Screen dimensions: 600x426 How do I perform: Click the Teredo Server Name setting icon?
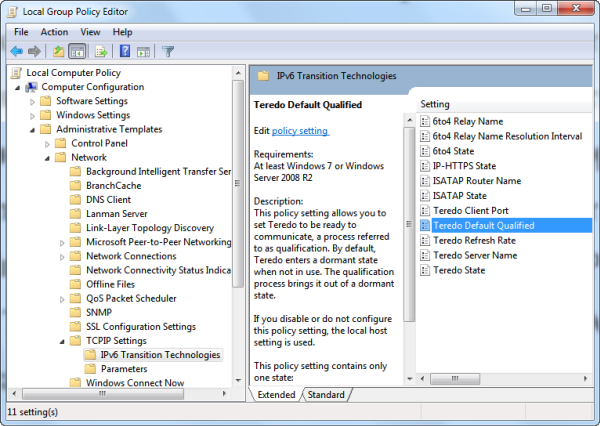[x=425, y=255]
